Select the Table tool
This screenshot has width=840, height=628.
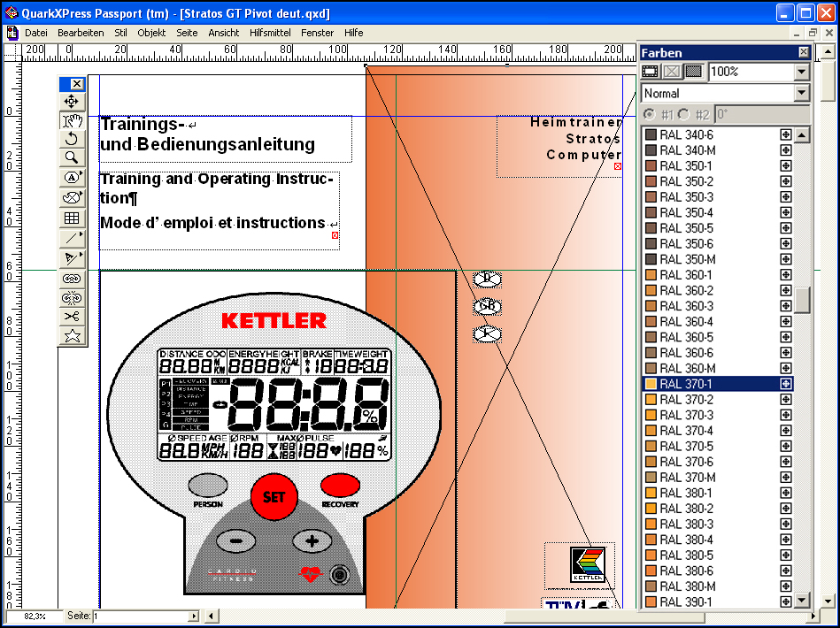pyautogui.click(x=72, y=218)
